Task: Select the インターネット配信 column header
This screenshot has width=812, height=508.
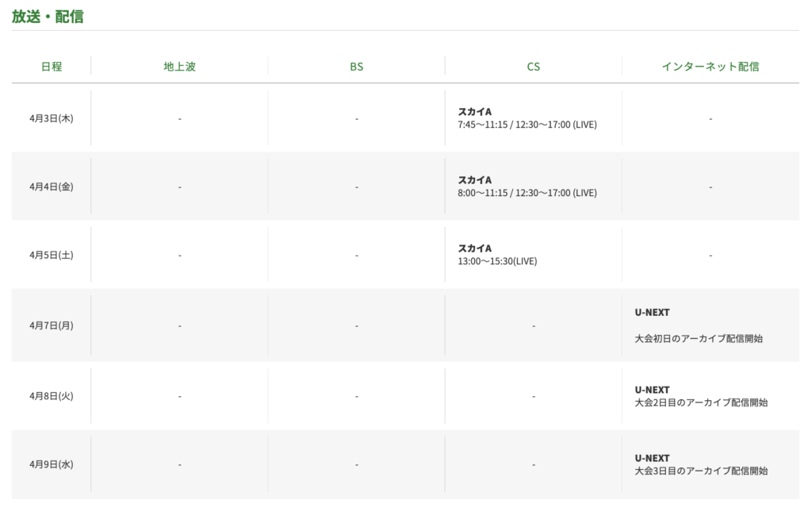Action: tap(710, 67)
